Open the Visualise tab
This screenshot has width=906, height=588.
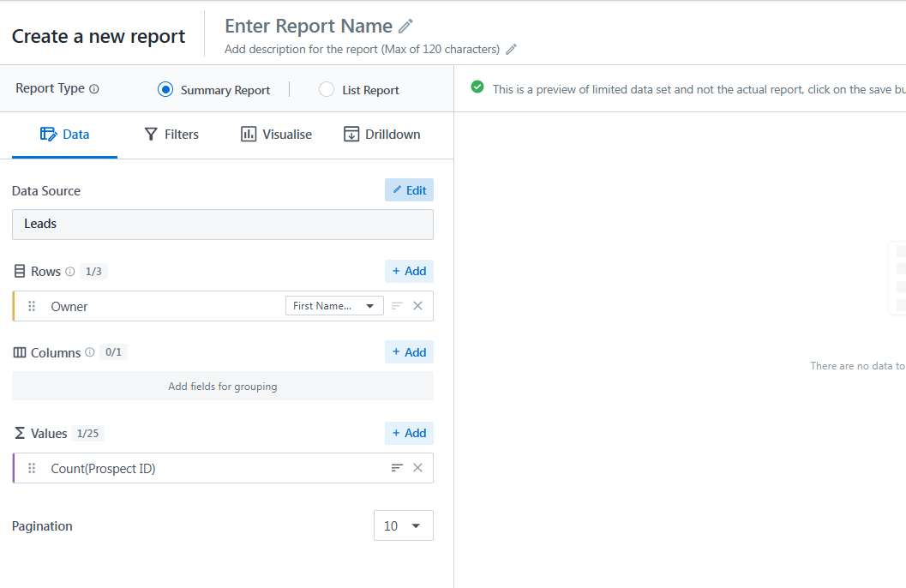tap(276, 135)
